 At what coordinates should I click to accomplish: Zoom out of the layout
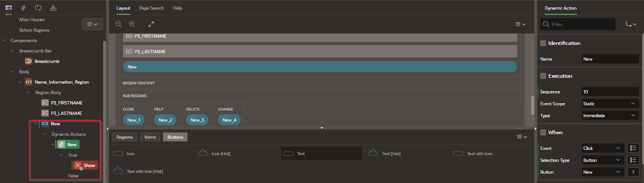click(x=119, y=24)
